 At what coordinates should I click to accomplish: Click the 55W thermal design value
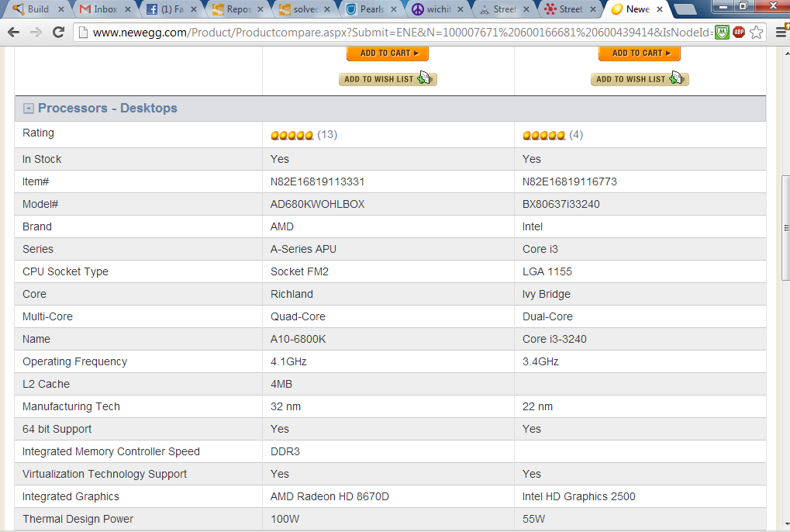click(533, 519)
